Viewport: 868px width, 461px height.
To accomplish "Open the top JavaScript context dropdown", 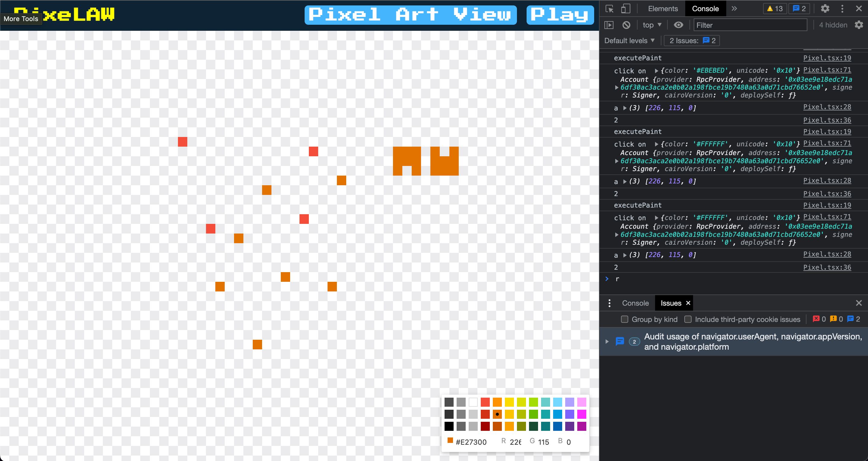I will tap(652, 25).
